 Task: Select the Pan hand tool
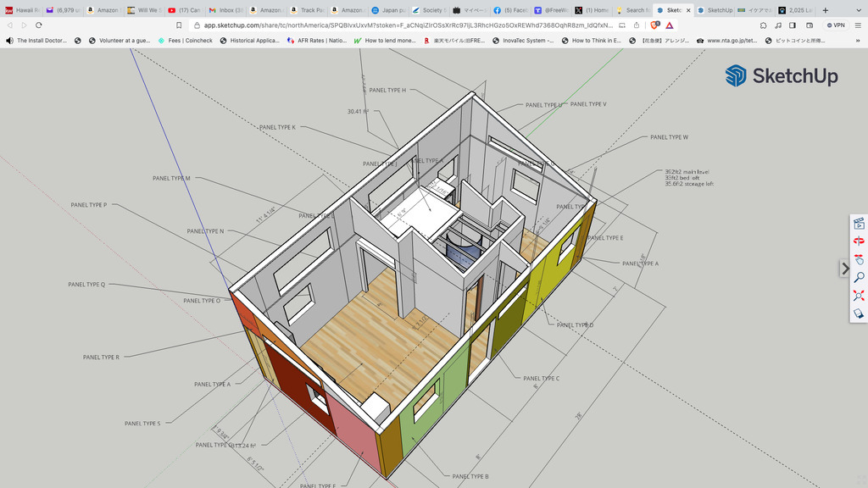[x=858, y=259]
